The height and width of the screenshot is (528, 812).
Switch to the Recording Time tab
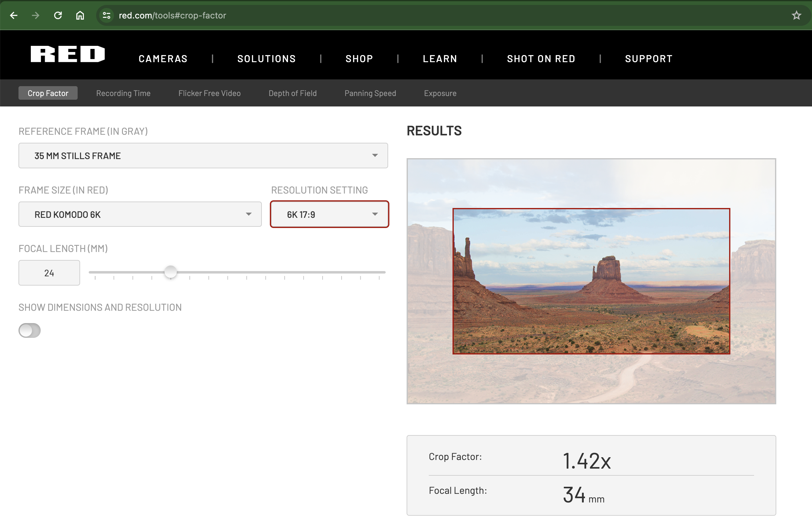pos(123,93)
